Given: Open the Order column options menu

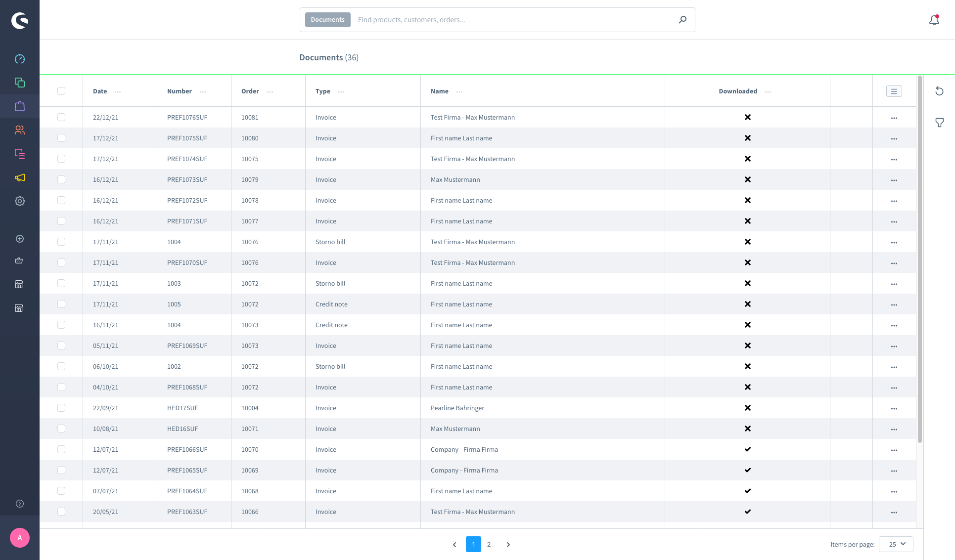Looking at the screenshot, I should 270,91.
